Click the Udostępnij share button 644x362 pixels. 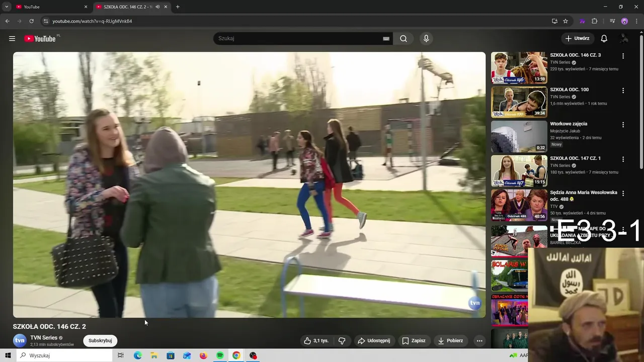point(374,340)
